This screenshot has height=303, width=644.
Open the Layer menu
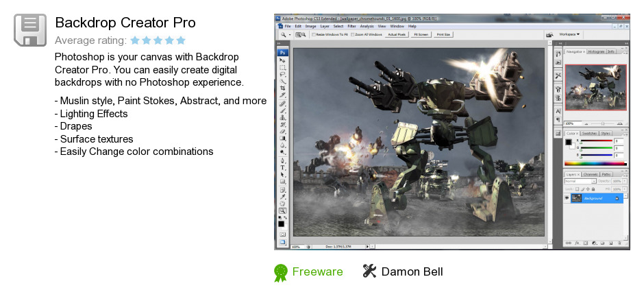pyautogui.click(x=325, y=26)
